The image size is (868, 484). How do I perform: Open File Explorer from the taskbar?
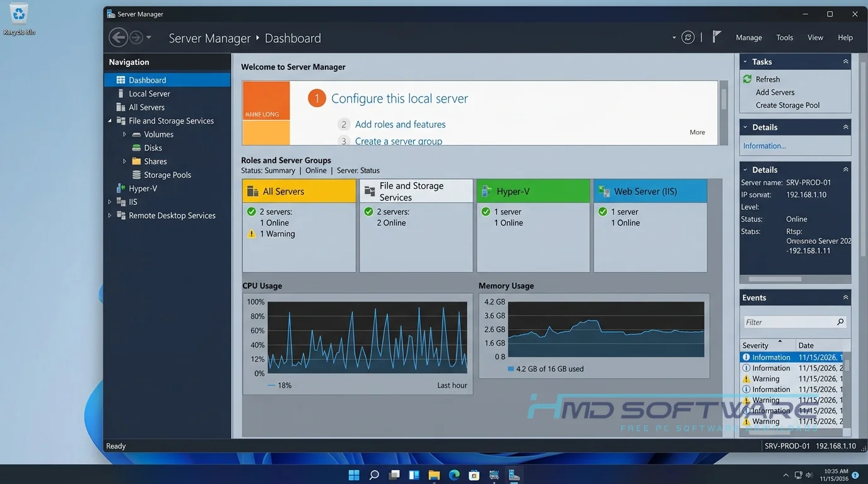pos(434,475)
